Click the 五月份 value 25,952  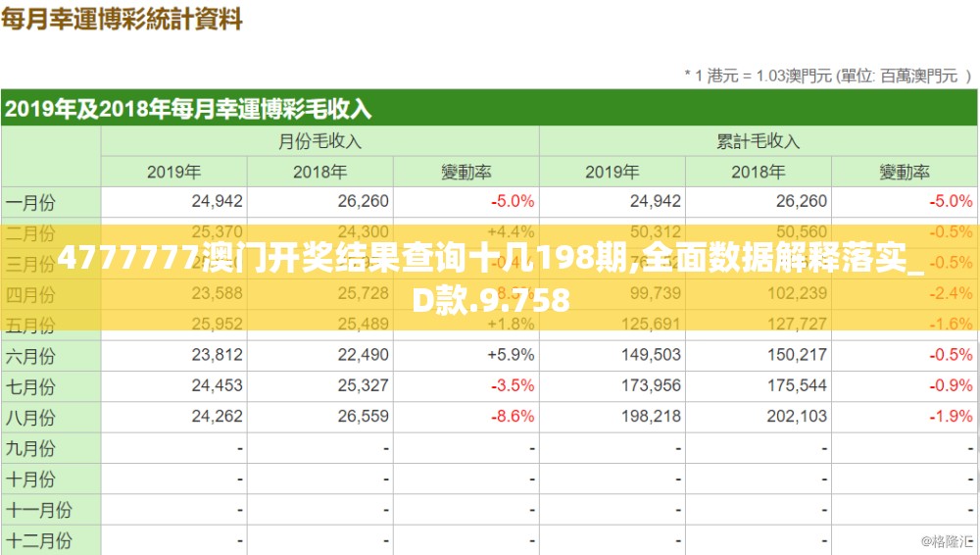coord(217,325)
